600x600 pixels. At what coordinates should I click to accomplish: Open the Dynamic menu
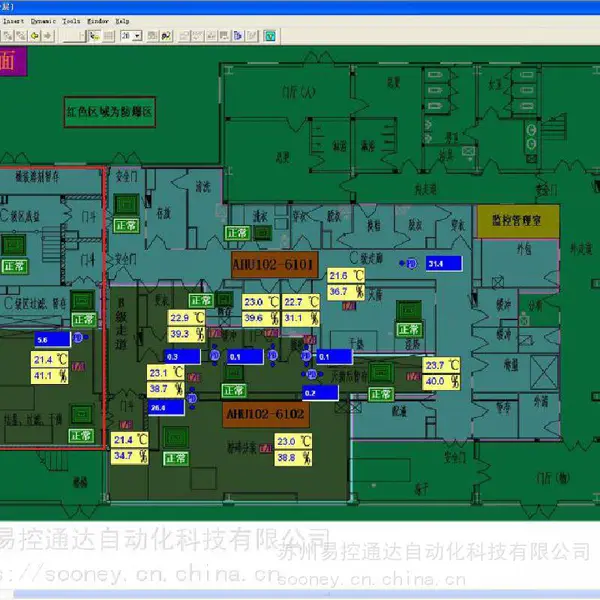[x=43, y=21]
